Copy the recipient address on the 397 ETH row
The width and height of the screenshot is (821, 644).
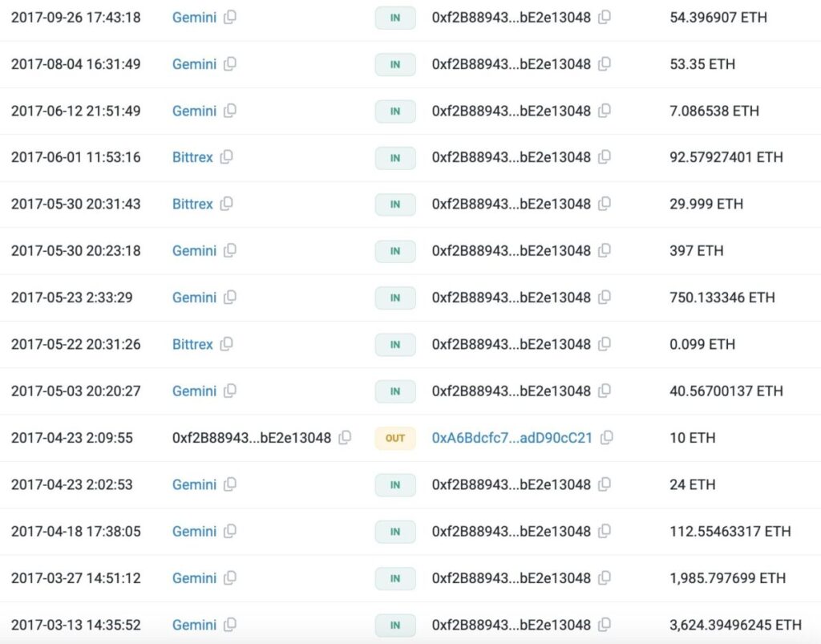[605, 251]
